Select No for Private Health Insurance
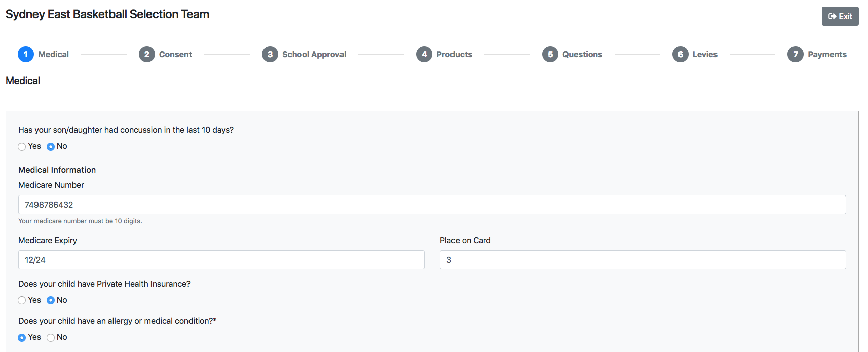868x352 pixels. coord(51,300)
